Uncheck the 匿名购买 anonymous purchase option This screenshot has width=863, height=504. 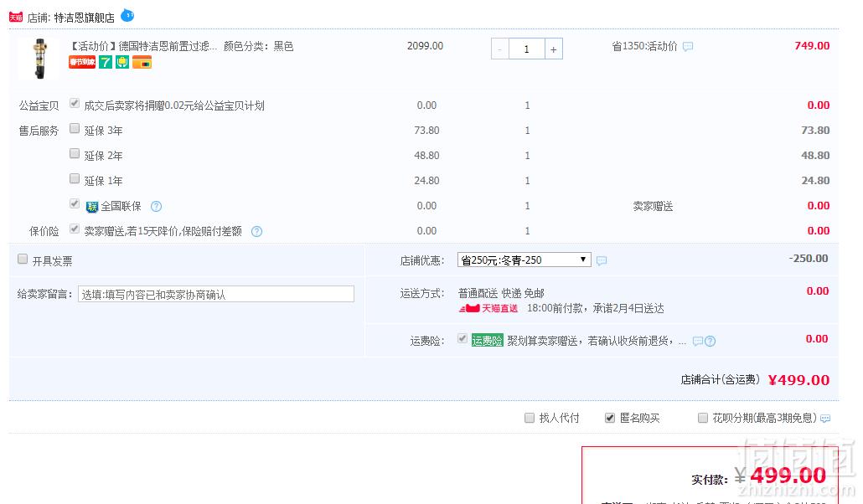coord(610,418)
